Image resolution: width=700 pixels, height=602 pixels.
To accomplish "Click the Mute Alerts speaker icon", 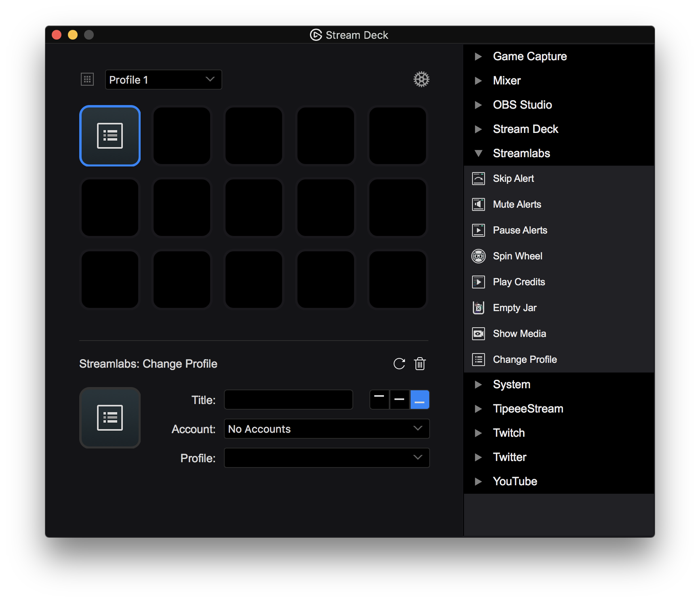I will pos(479,204).
